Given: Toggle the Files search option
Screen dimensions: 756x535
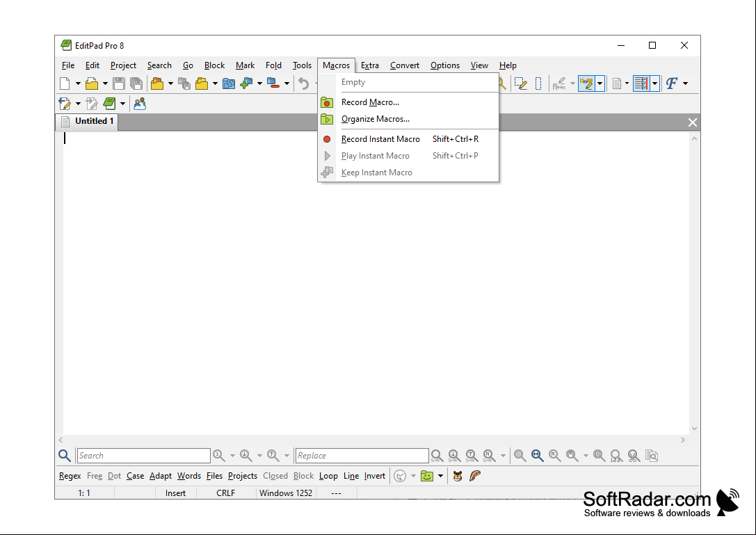Looking at the screenshot, I should click(214, 476).
